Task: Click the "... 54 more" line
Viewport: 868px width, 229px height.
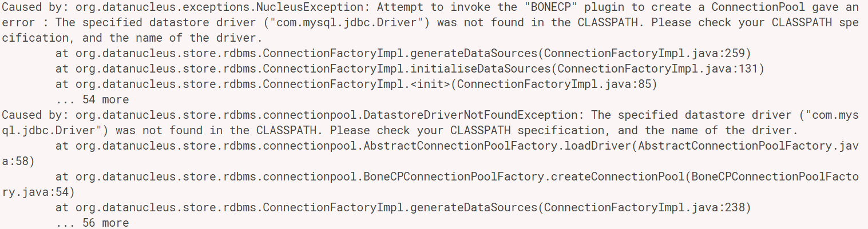Action: pyautogui.click(x=93, y=99)
